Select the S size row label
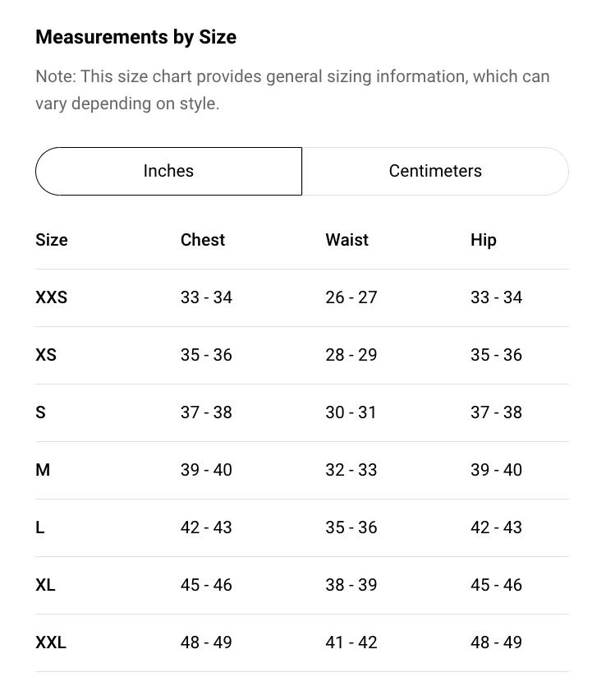The image size is (606, 700). tap(40, 412)
